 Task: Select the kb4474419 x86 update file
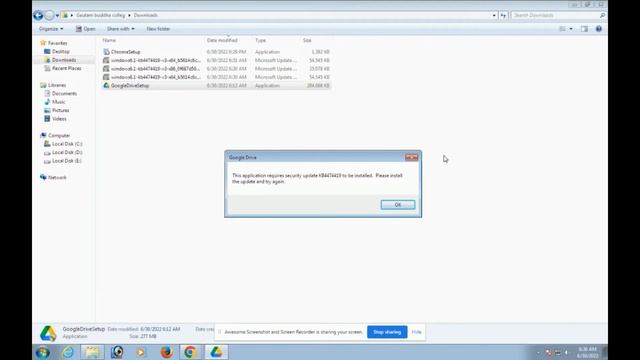216,69
